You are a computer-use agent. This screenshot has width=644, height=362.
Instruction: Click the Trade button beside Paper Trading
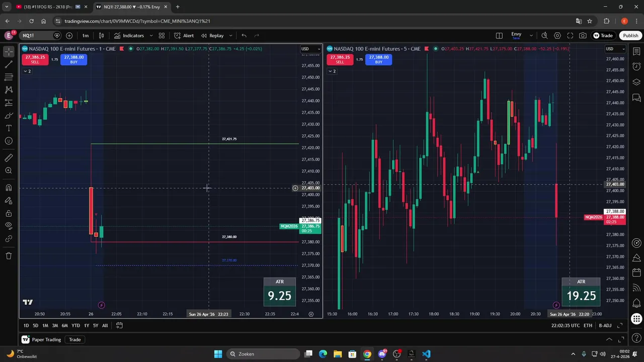[x=75, y=339]
